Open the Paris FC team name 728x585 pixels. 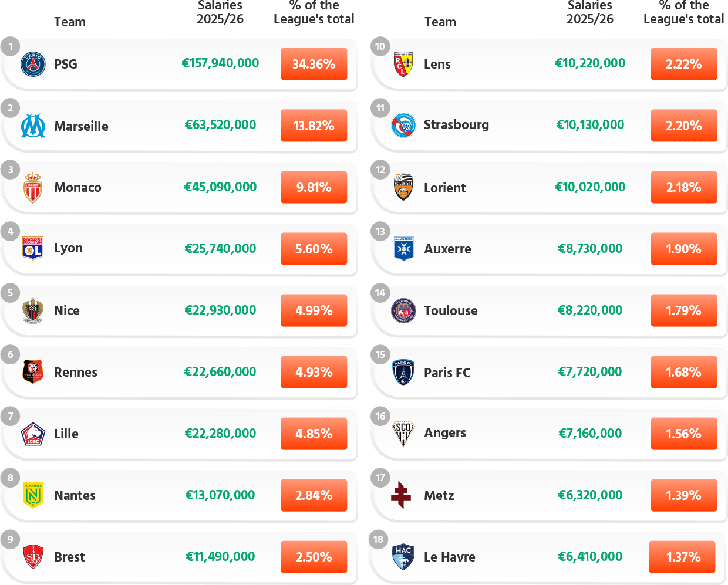(x=447, y=373)
